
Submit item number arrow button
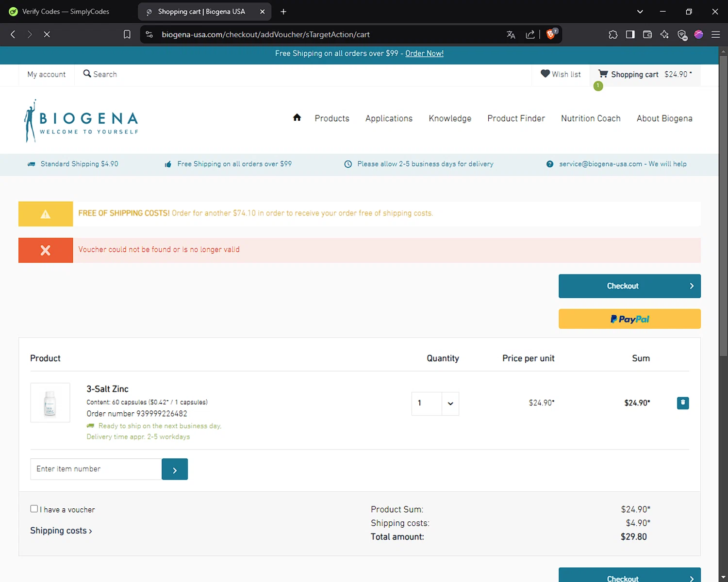[175, 469]
